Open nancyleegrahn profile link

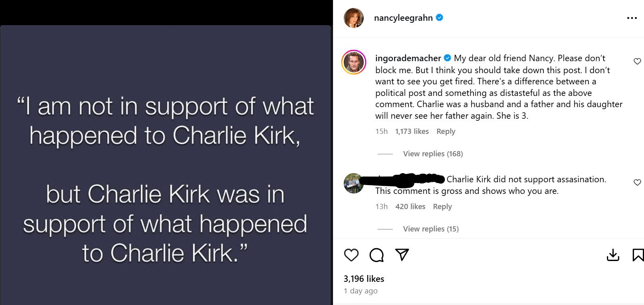click(x=403, y=18)
